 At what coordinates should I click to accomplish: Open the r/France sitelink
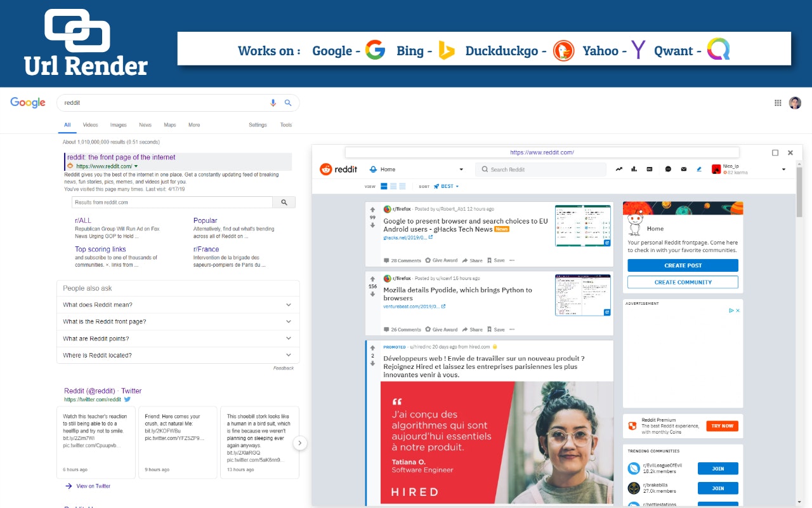pos(206,250)
